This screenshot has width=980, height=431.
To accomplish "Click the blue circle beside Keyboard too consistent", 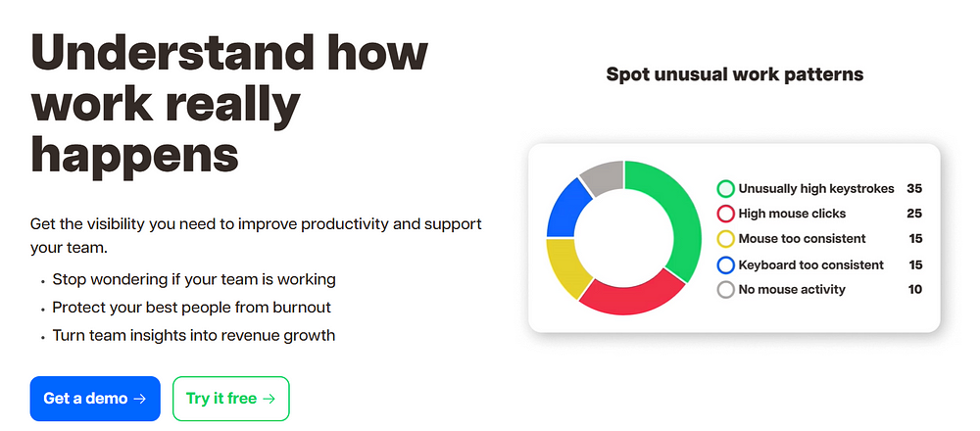I will (725, 264).
